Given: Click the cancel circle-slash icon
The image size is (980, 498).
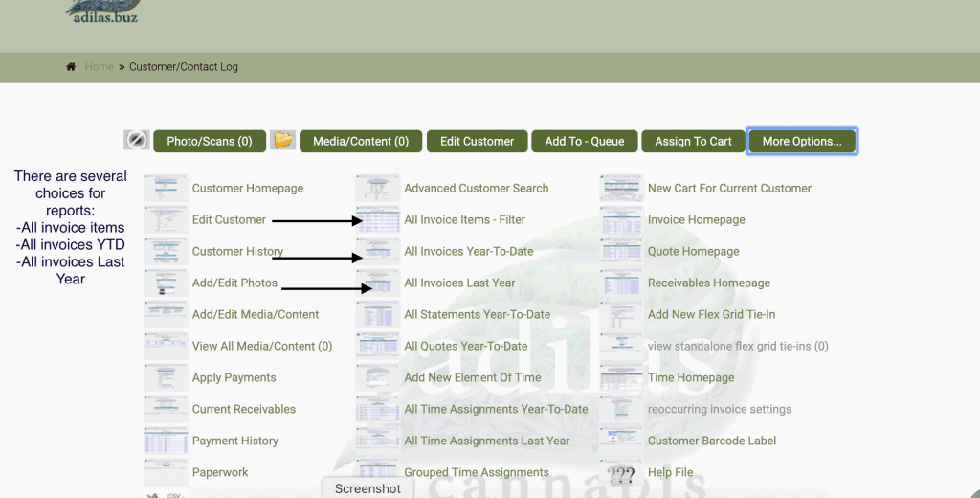Looking at the screenshot, I should click(136, 140).
